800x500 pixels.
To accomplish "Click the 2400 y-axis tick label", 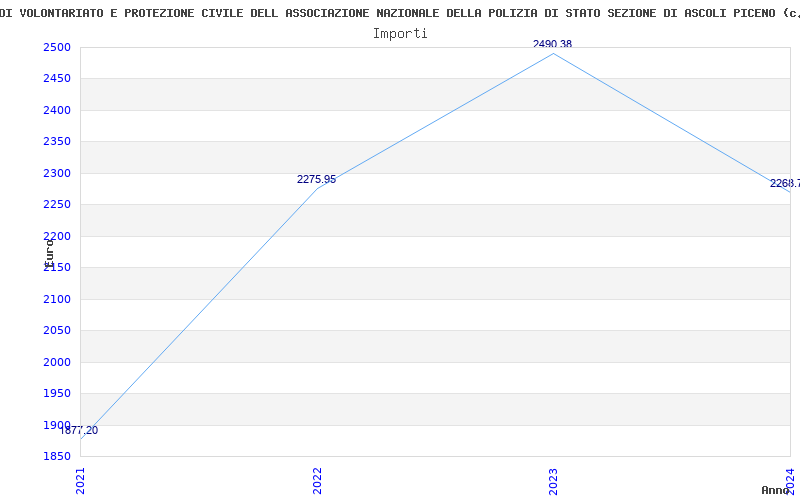I will [x=57, y=110].
